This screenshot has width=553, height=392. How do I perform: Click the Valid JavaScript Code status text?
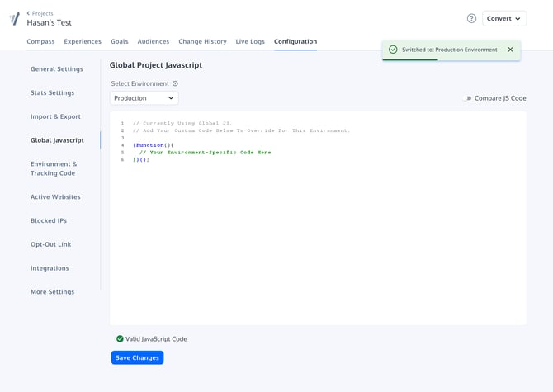(156, 339)
